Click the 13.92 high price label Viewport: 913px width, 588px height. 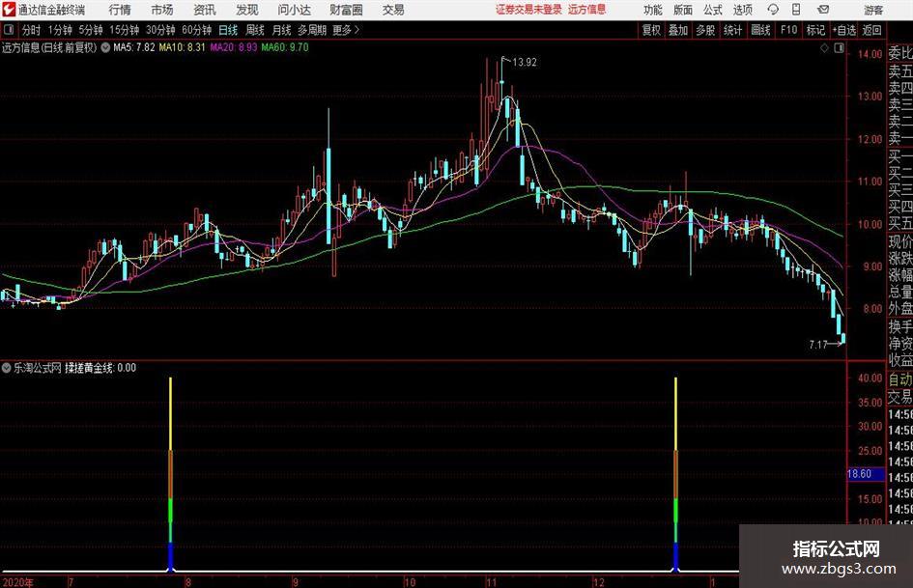tap(524, 63)
